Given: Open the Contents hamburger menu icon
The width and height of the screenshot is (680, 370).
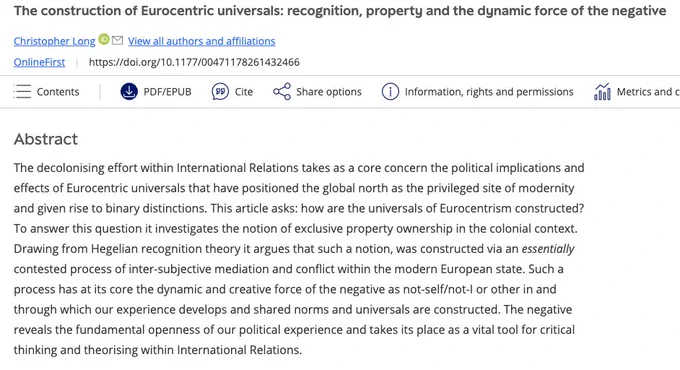Looking at the screenshot, I should point(22,92).
